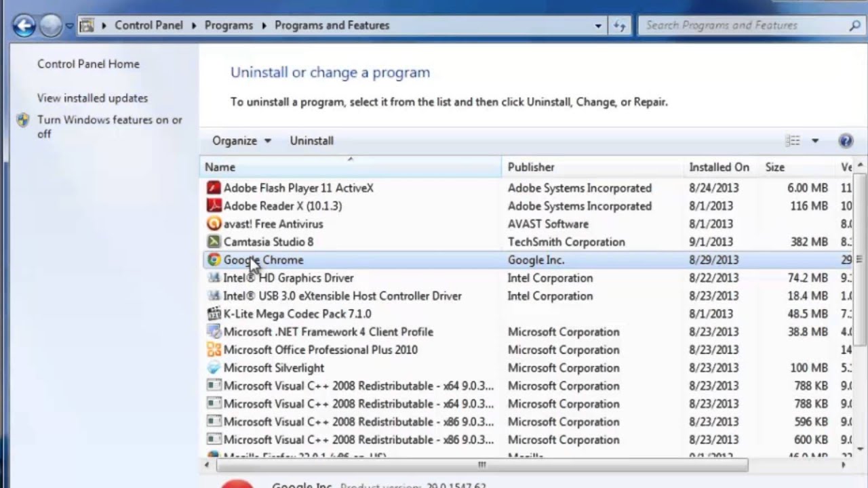Click the vertical scrollbar down arrow
The width and height of the screenshot is (868, 488).
pyautogui.click(x=861, y=449)
